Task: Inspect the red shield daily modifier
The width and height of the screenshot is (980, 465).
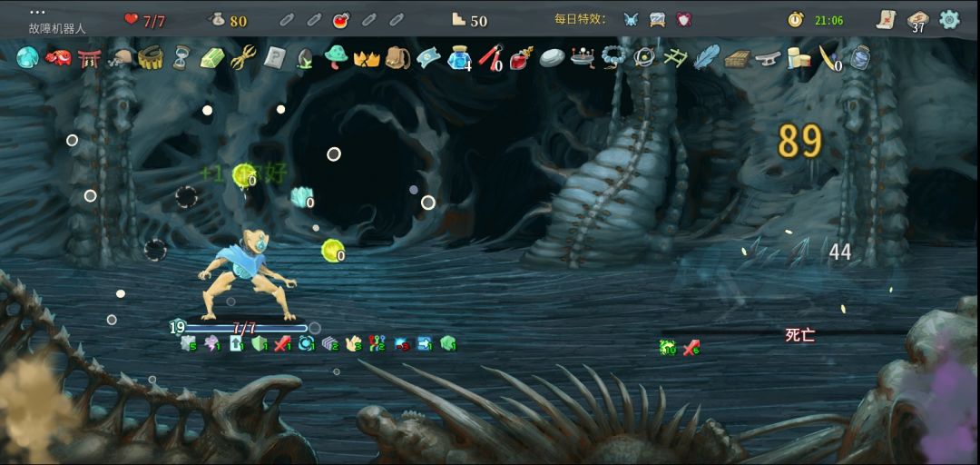Action: tap(684, 19)
